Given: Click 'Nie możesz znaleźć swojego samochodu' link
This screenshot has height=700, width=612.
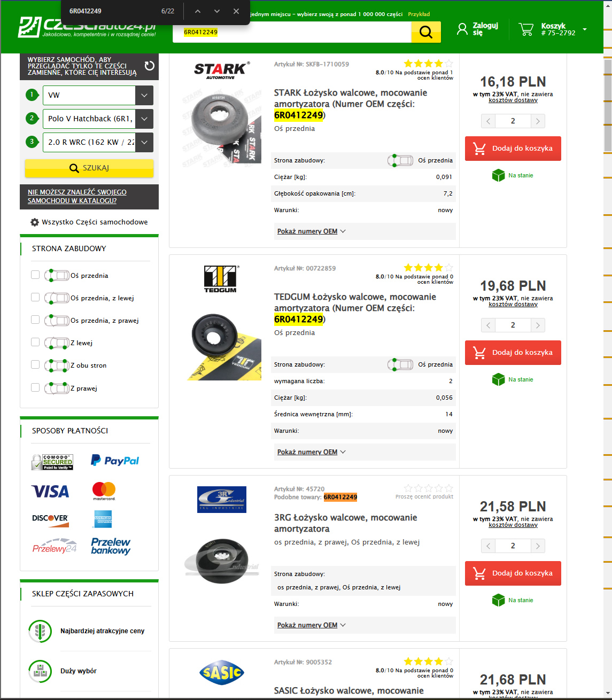Looking at the screenshot, I should [x=77, y=197].
